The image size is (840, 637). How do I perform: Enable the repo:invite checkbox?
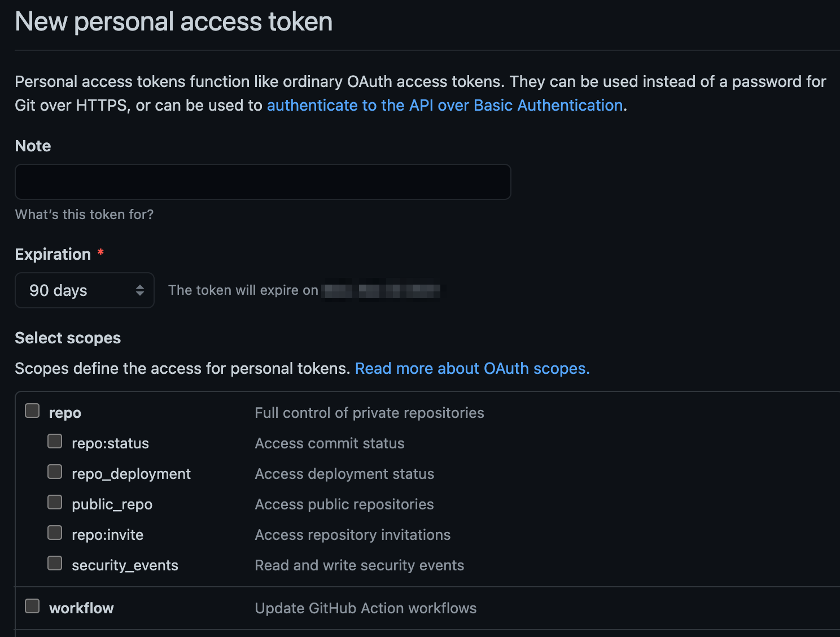(55, 533)
